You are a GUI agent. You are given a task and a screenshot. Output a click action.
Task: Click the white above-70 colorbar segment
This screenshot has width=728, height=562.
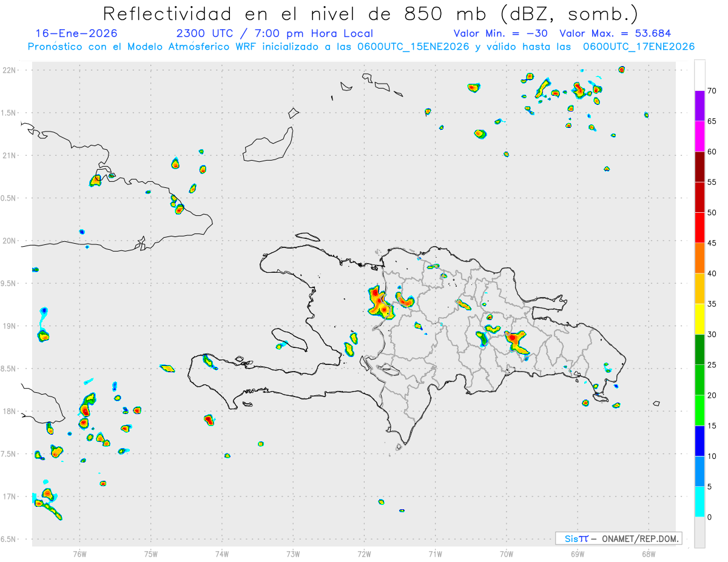click(x=699, y=76)
